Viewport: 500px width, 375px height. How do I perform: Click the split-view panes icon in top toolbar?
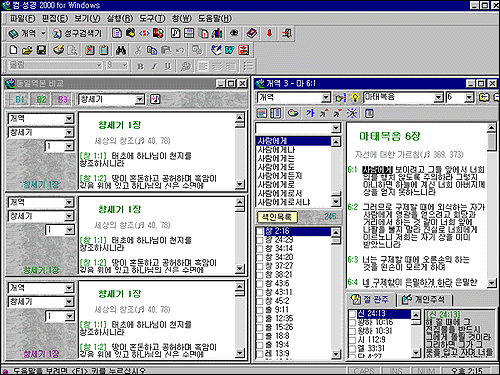(189, 33)
